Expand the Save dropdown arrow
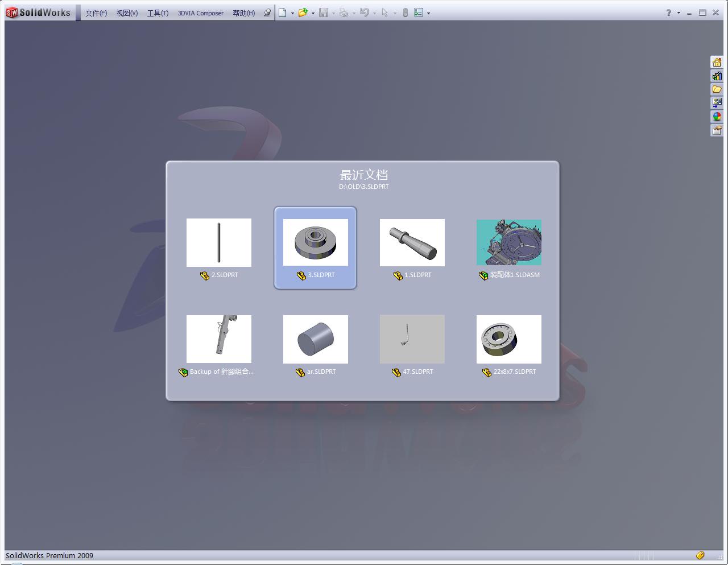This screenshot has width=728, height=565. [333, 13]
